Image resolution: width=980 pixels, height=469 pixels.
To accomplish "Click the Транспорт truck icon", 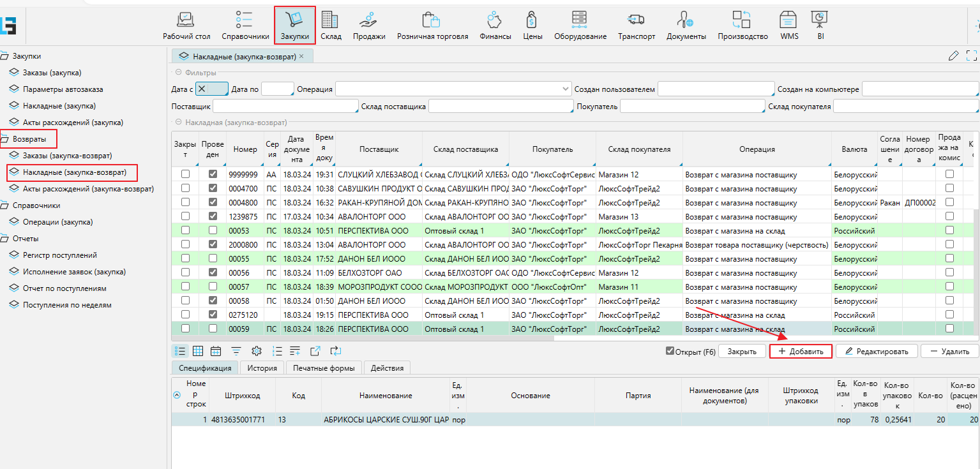I will point(636,26).
